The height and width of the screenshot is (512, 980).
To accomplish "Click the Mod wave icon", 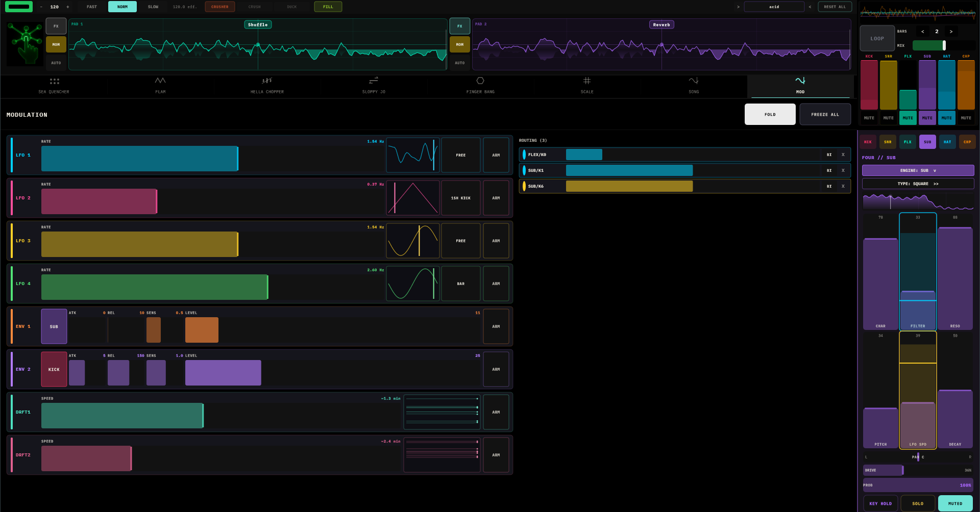I will pyautogui.click(x=800, y=81).
